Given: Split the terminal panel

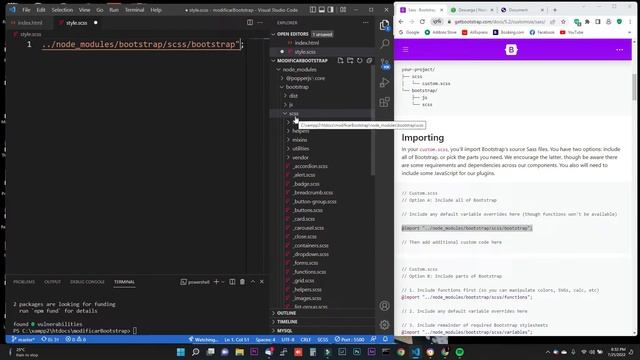Looking at the screenshot, I should click(232, 282).
